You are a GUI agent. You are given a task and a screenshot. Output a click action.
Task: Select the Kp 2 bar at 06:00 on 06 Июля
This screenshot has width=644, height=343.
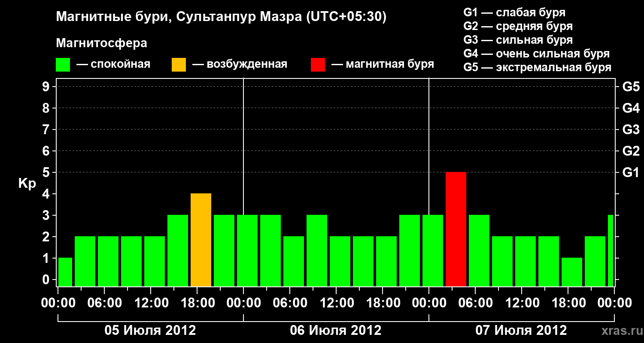pos(294,262)
